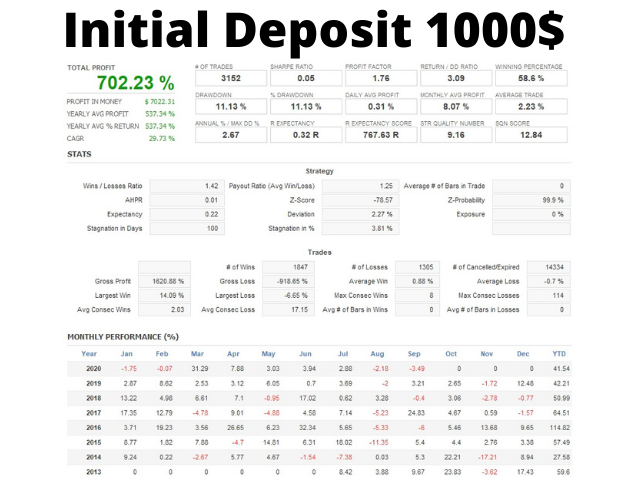The image size is (640, 480).
Task: Select the 2015 August cell -11.35
Action: click(x=378, y=442)
